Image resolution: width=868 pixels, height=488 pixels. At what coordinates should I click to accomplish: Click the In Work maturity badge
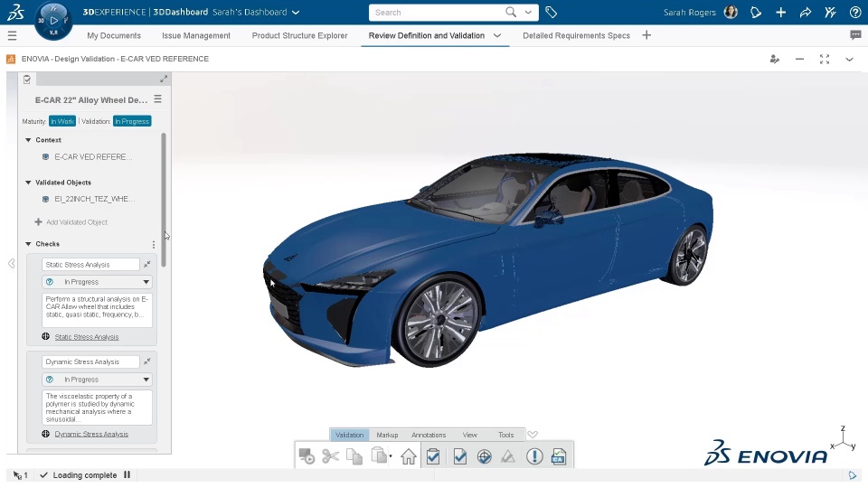tap(62, 121)
